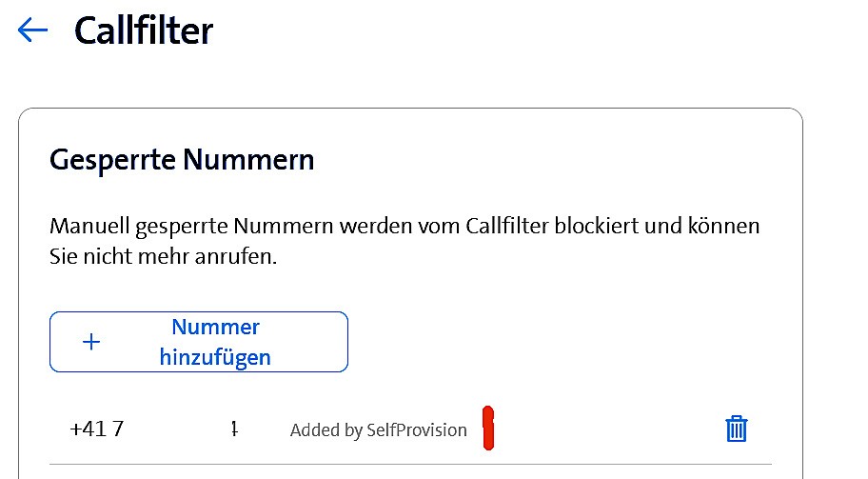Click the word hinzufügen in the button
Image resolution: width=868 pixels, height=479 pixels.
(216, 357)
